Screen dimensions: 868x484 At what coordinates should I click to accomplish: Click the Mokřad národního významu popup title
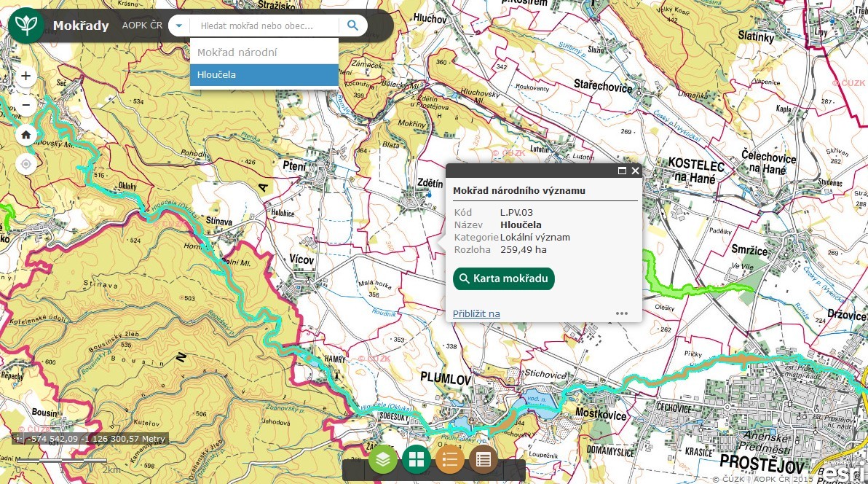[x=519, y=191]
